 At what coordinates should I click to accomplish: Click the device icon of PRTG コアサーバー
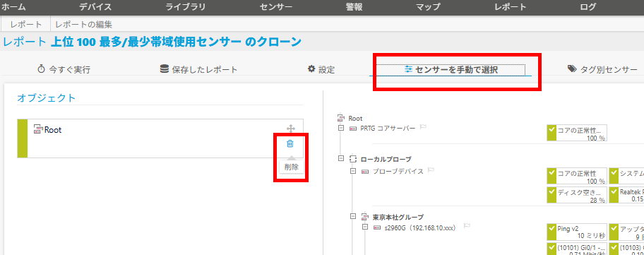point(353,129)
